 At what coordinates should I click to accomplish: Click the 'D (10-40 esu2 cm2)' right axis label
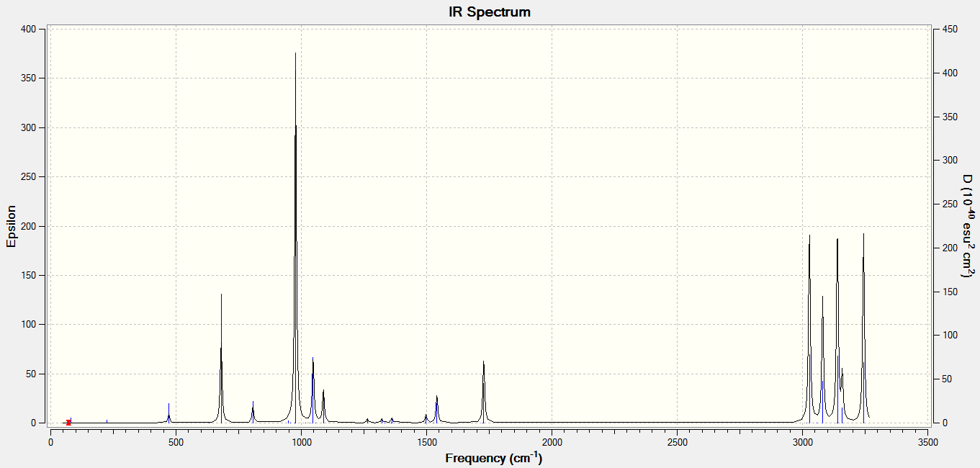[968, 226]
